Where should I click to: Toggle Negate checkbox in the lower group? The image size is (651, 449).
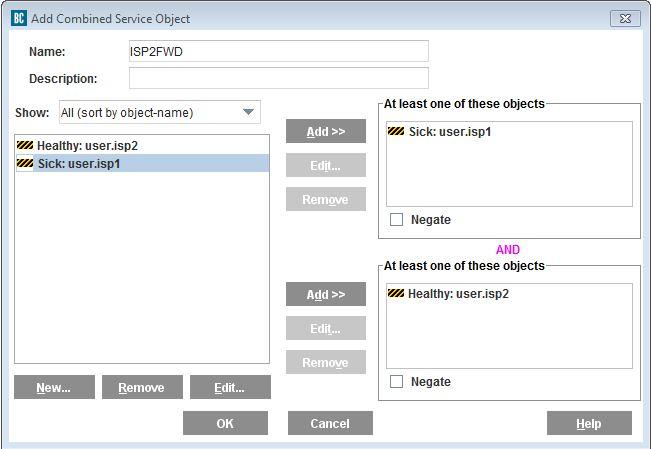(397, 382)
